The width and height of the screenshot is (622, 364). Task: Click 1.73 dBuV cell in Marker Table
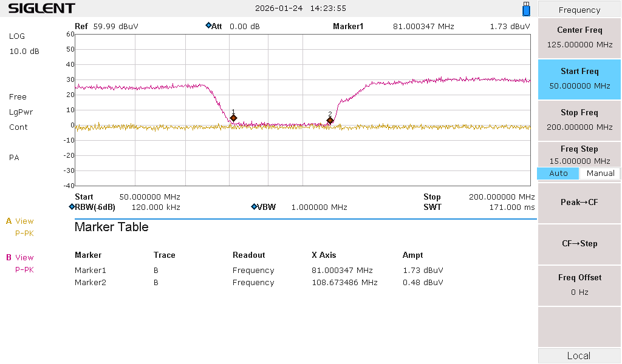[x=423, y=270]
